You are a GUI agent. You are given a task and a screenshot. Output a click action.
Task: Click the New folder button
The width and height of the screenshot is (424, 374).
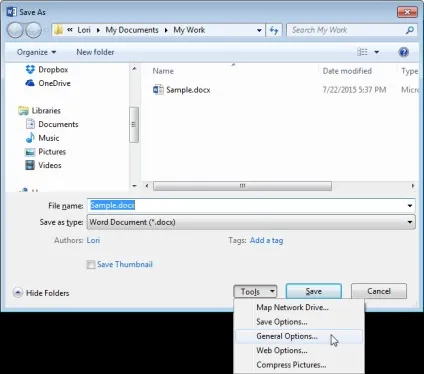(95, 52)
